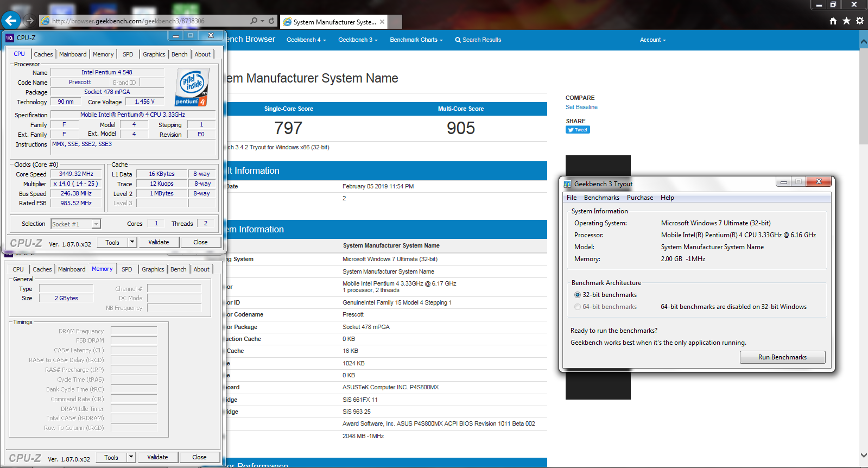Switch to Mainboard tab in upper CPU-Z
This screenshot has height=468, width=868.
[73, 54]
